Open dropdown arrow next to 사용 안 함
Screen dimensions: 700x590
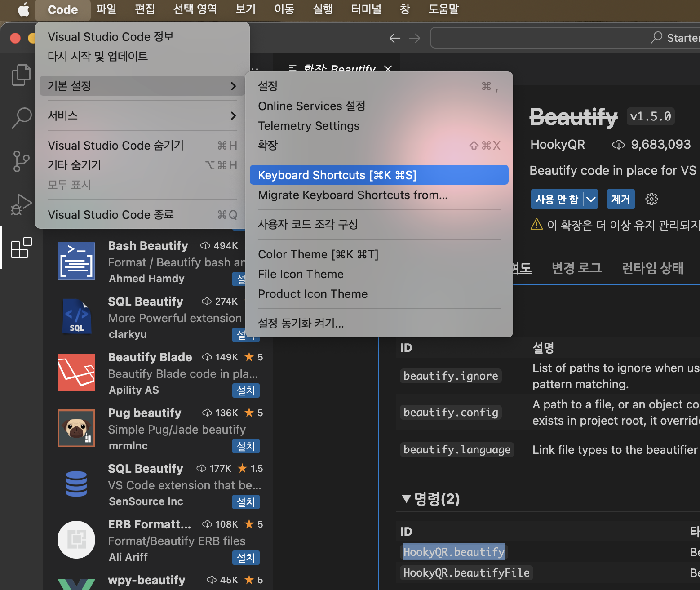tap(591, 199)
